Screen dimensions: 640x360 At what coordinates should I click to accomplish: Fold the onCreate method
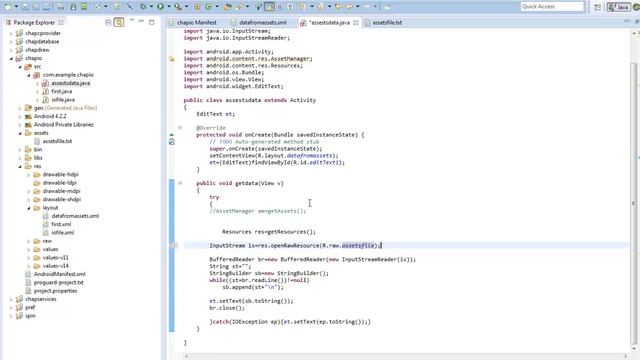[x=180, y=128]
